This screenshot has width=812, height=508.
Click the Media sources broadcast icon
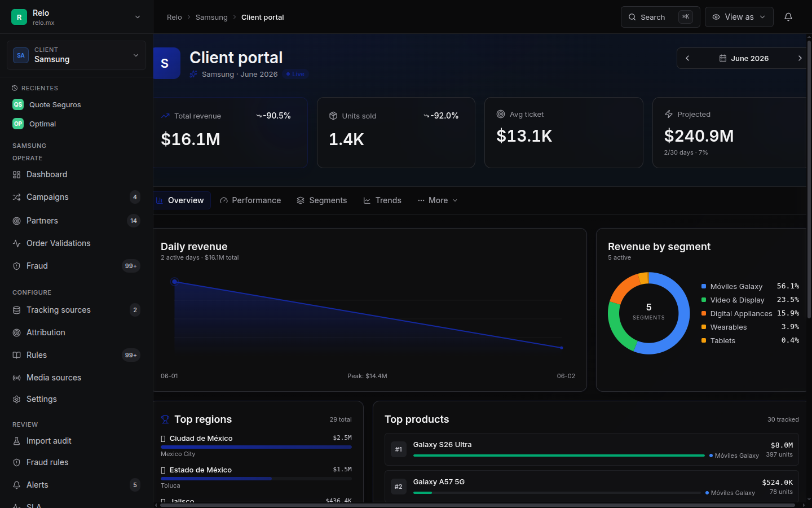click(x=17, y=378)
